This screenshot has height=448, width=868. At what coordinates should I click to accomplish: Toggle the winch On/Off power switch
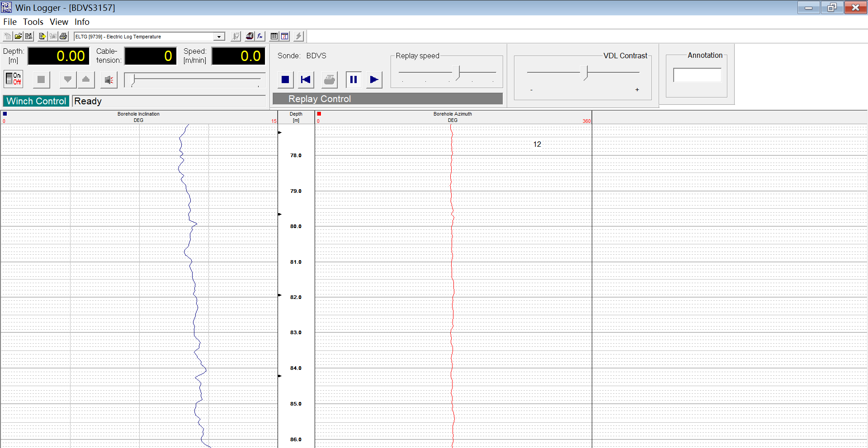click(14, 79)
